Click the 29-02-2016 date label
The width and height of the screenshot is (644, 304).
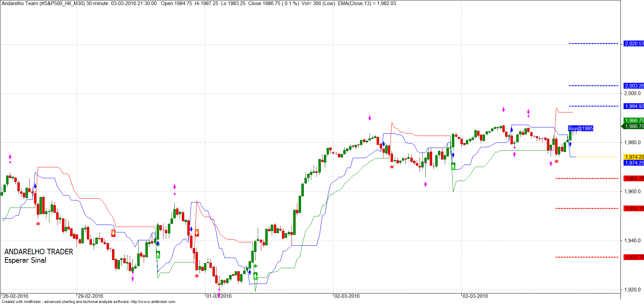[x=90, y=296]
